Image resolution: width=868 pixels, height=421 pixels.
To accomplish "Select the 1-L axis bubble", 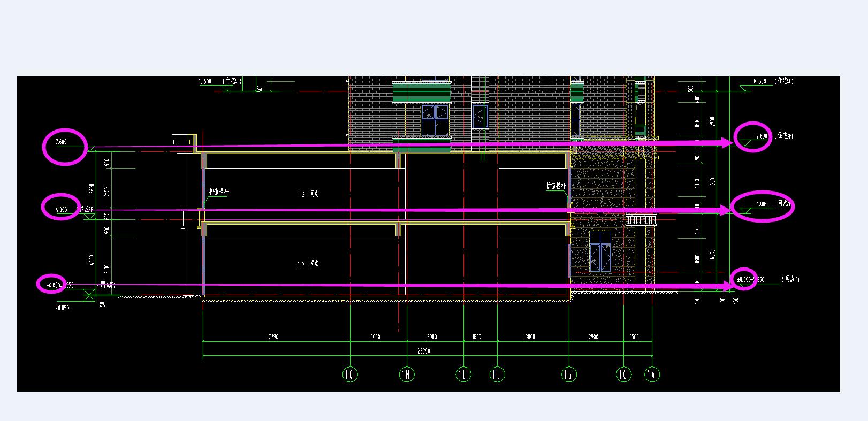I will (x=463, y=374).
